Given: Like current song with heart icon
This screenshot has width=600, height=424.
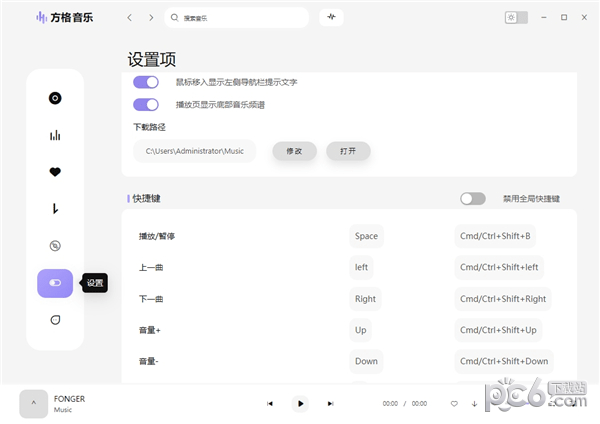Looking at the screenshot, I should point(454,403).
